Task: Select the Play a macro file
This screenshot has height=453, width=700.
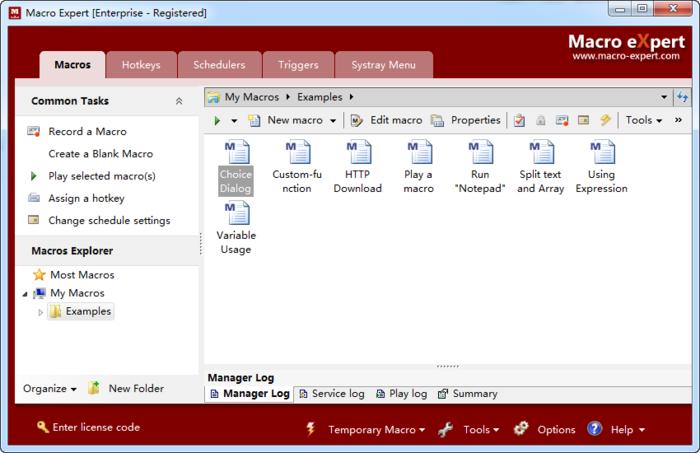Action: coord(418,167)
